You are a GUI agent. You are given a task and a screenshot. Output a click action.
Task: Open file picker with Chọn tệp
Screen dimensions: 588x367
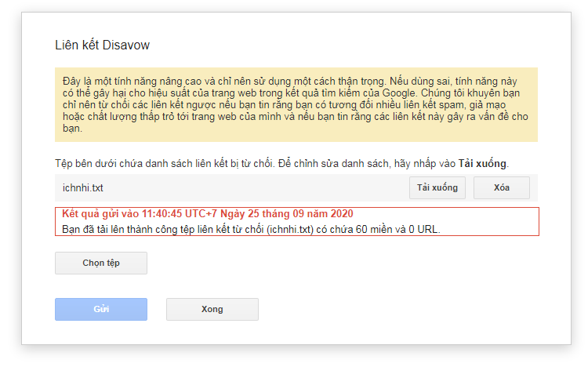tap(100, 263)
